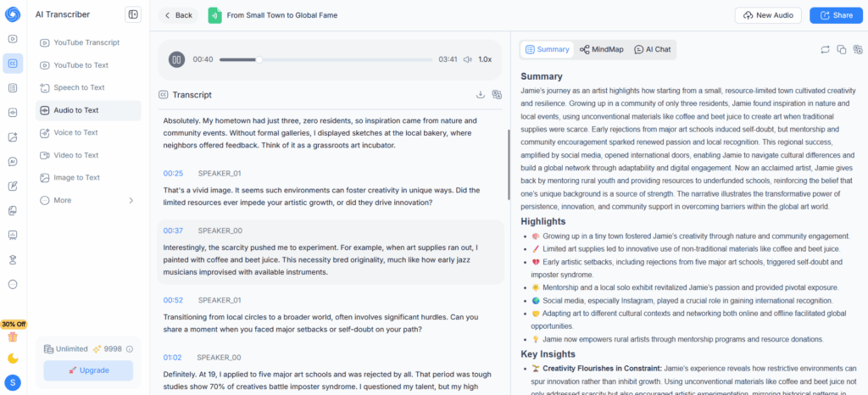This screenshot has height=395, width=868.
Task: Expand the More tools submenu
Action: [88, 200]
